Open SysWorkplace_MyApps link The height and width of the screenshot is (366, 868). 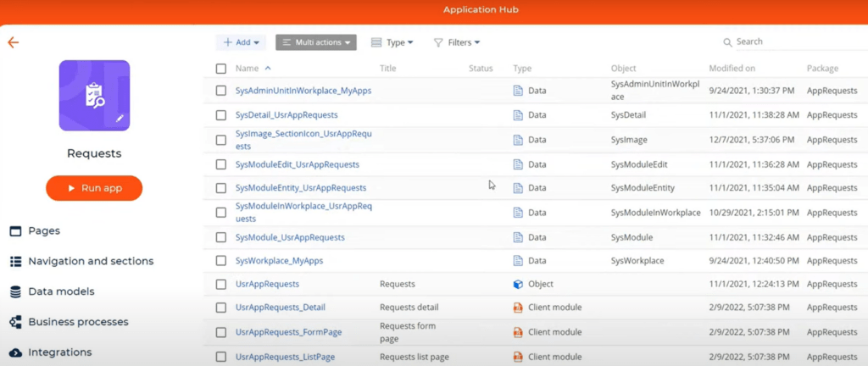point(279,260)
